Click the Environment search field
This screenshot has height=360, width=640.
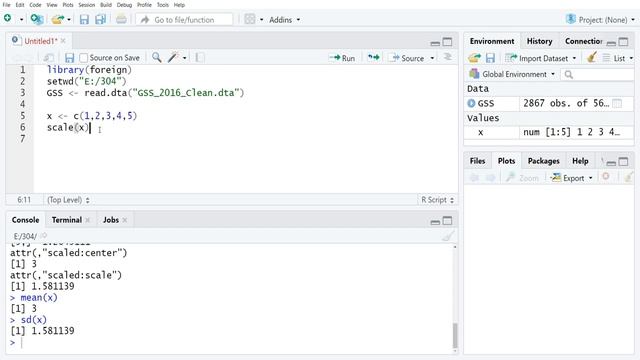click(597, 74)
